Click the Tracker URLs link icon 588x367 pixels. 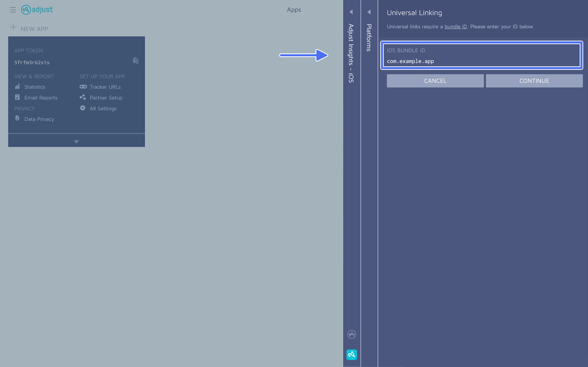click(x=83, y=87)
